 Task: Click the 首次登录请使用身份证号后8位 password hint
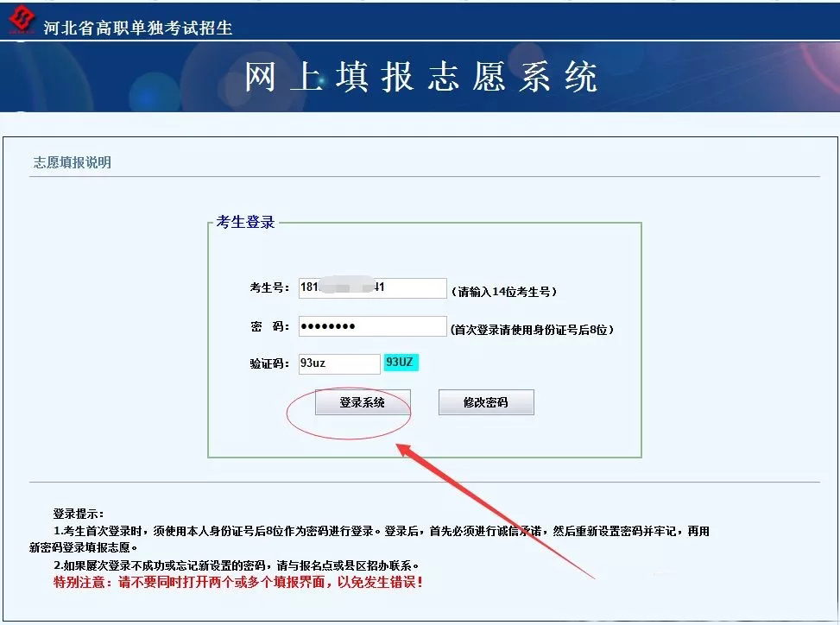pyautogui.click(x=532, y=330)
